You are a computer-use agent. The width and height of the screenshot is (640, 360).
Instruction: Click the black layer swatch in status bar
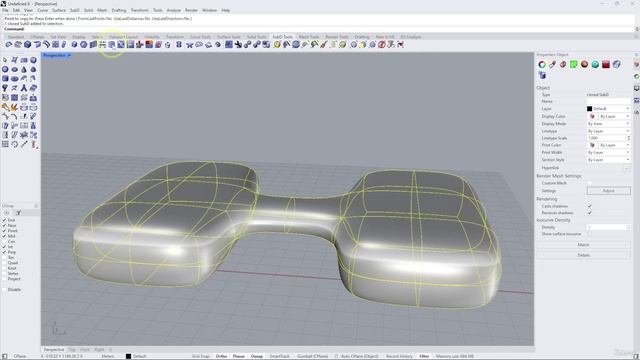point(129,356)
